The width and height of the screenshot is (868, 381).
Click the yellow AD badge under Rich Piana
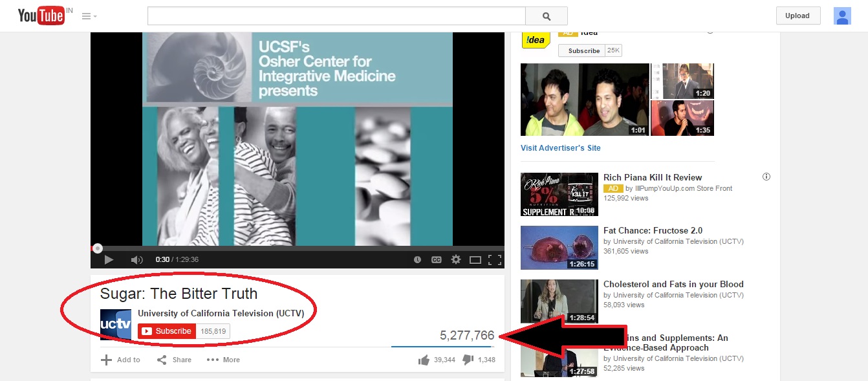613,188
